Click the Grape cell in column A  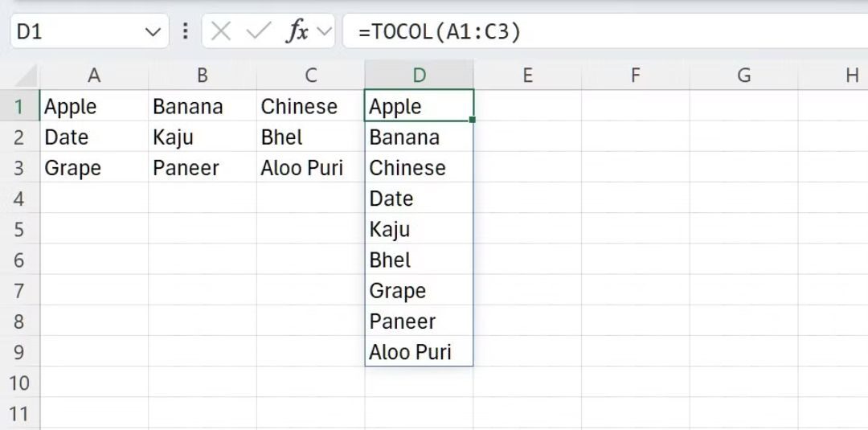point(94,168)
